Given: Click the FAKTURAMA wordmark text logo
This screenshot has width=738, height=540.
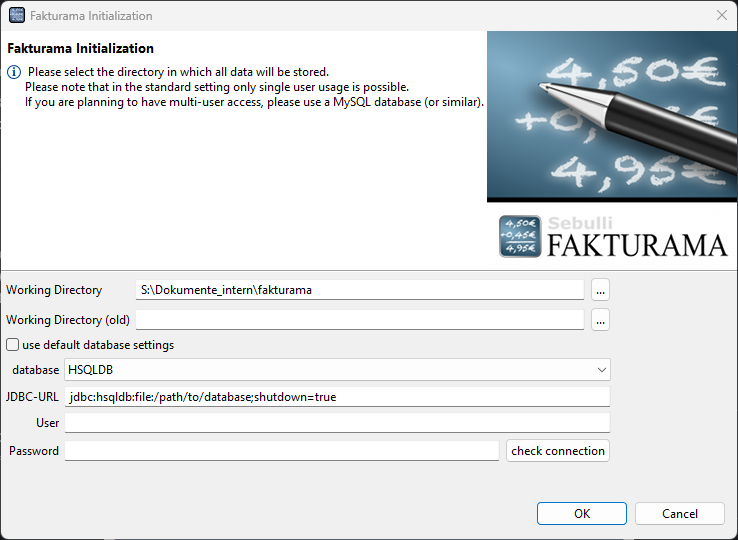Looking at the screenshot, I should click(637, 245).
